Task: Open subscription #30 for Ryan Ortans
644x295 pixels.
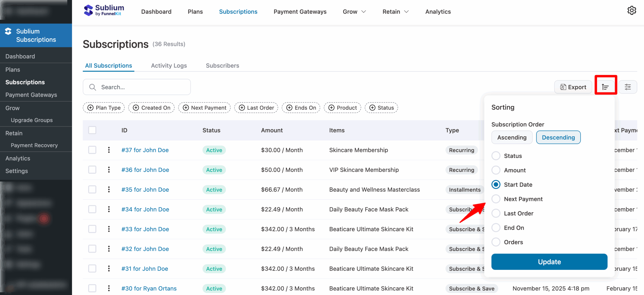Action: click(x=149, y=288)
